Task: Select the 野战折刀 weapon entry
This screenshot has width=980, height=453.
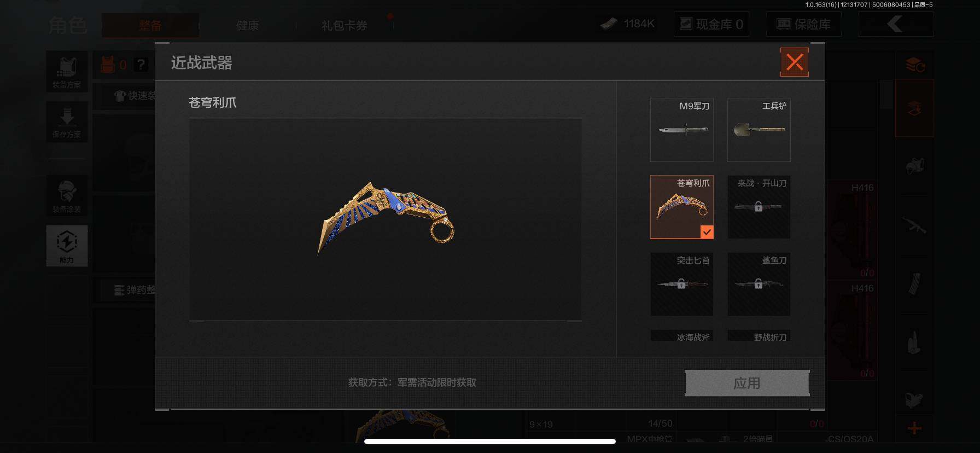Action: (759, 336)
